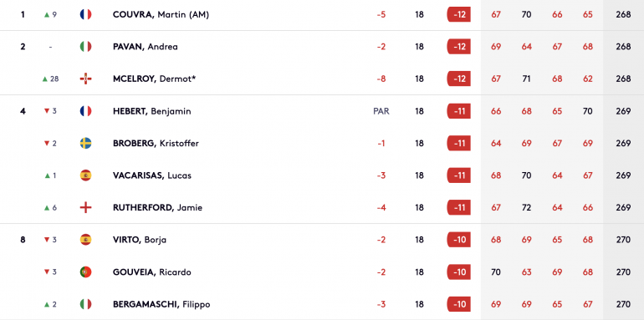Click the 268 total for COUVRA
This screenshot has height=320, width=644.
[x=623, y=15]
